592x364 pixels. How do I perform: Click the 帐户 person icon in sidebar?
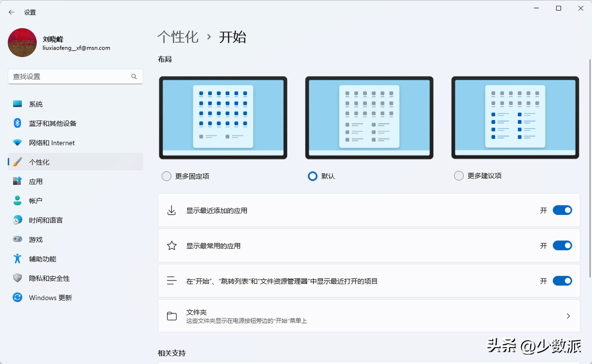click(x=17, y=201)
